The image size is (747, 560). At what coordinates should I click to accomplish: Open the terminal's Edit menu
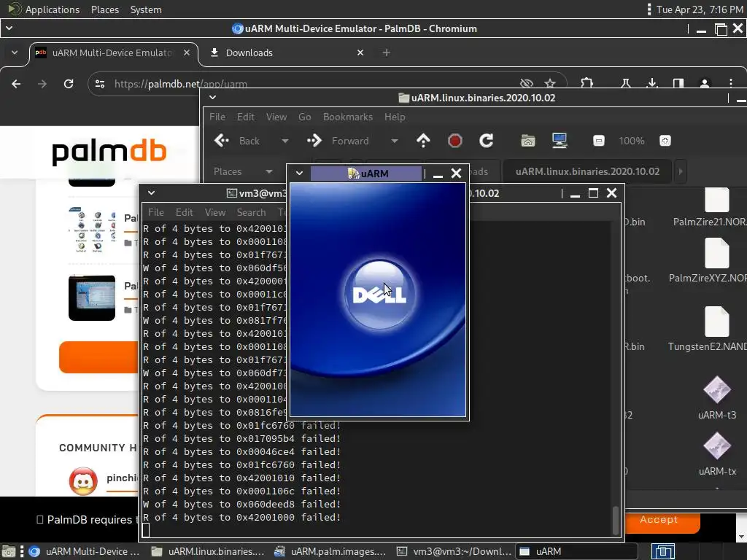[x=184, y=212]
